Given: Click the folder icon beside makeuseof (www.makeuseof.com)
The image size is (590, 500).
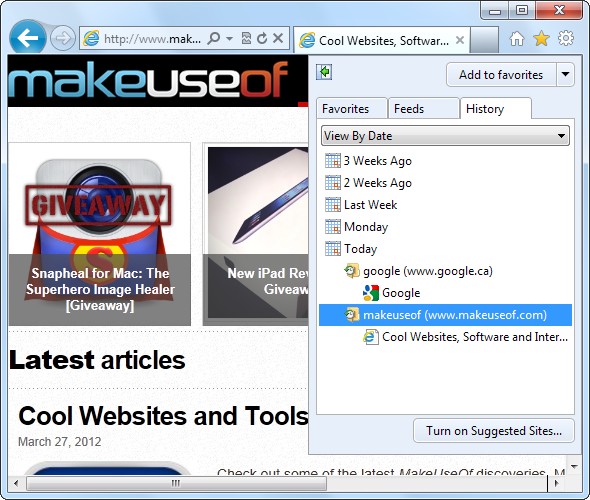Looking at the screenshot, I should (x=352, y=315).
